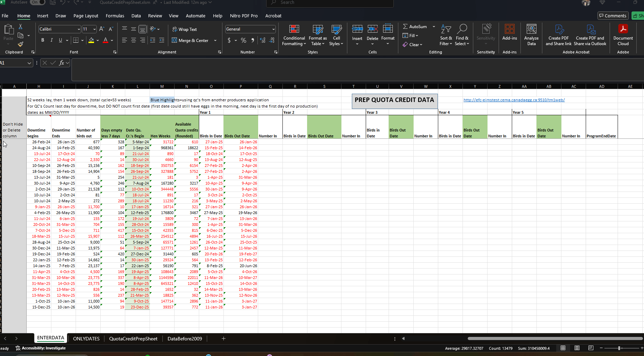Click the Center align icon

133,40
